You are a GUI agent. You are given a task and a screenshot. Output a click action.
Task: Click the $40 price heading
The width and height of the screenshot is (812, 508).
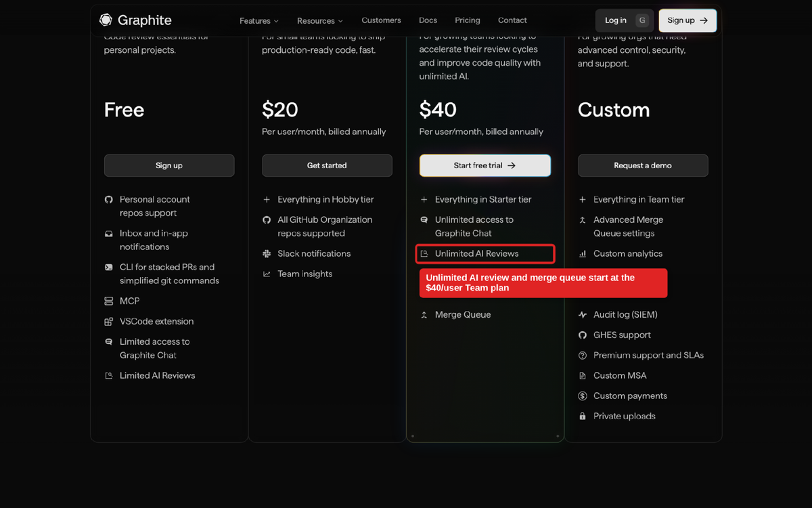pos(438,110)
